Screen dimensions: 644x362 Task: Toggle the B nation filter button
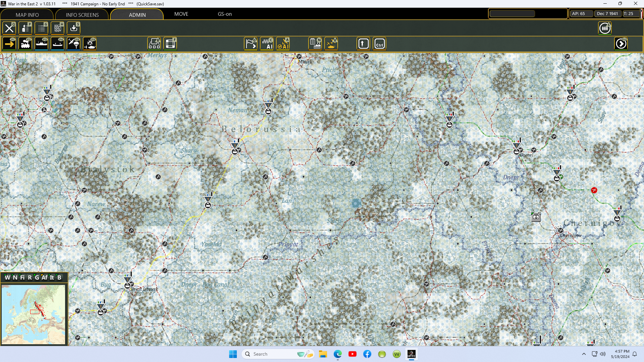click(x=59, y=277)
